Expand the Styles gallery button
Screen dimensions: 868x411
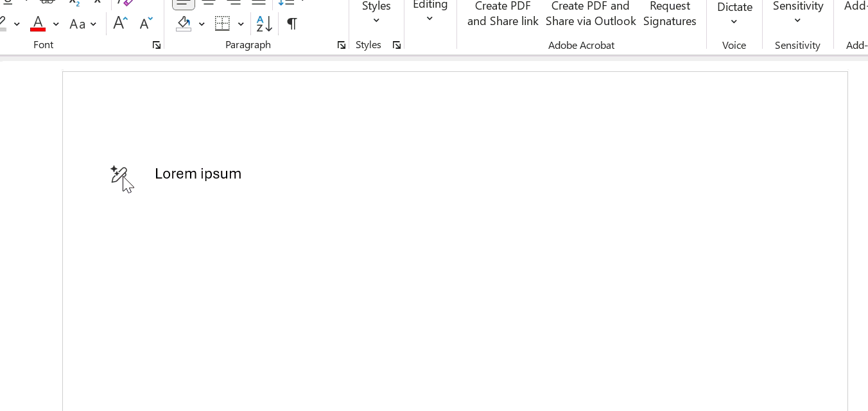coord(376,13)
